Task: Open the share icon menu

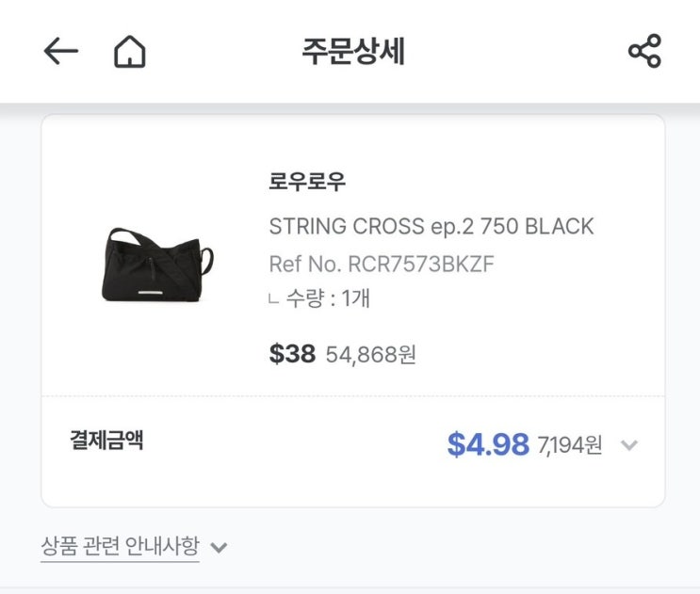Action: pos(644,51)
